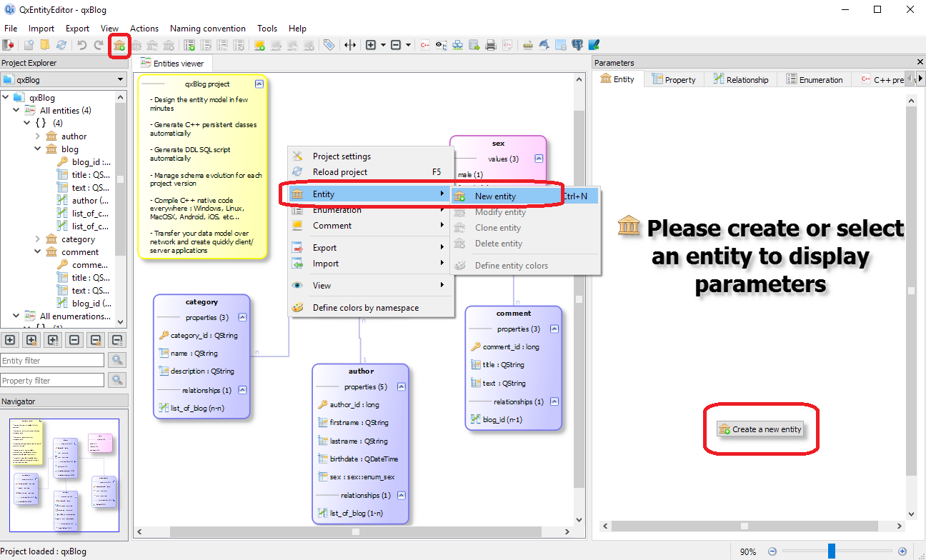Click the expand all plus button
Image resolution: width=926 pixels, height=560 pixels.
point(10,340)
